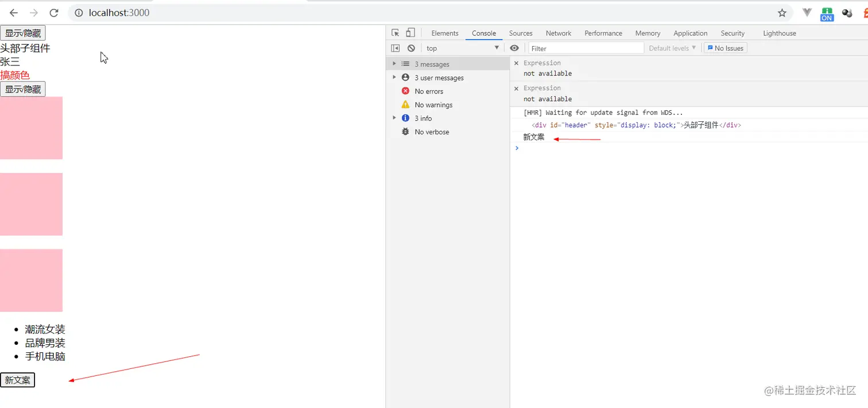The image size is (868, 408).
Task: Click the 头部子组件 text on the page
Action: click(x=25, y=48)
